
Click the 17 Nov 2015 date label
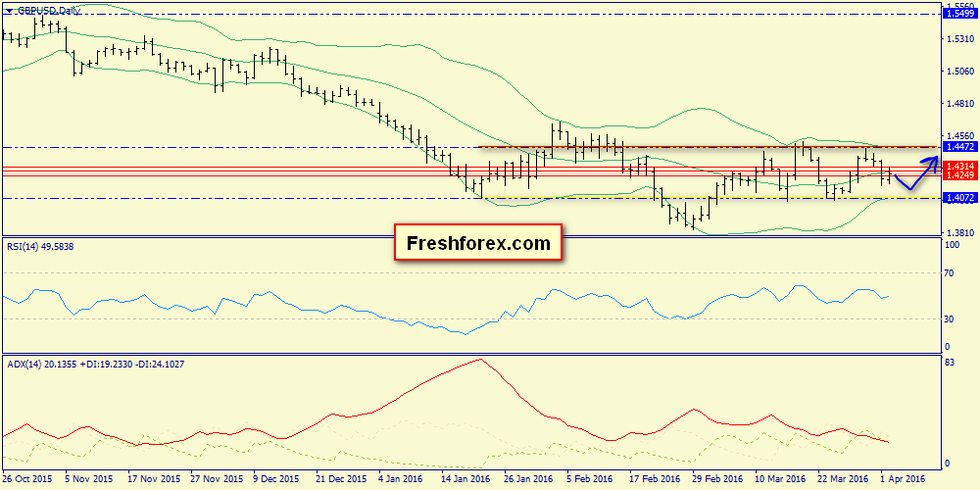tap(155, 477)
